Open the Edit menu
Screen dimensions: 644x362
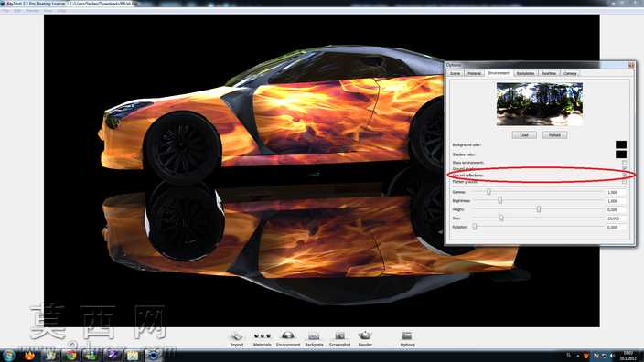(x=17, y=11)
